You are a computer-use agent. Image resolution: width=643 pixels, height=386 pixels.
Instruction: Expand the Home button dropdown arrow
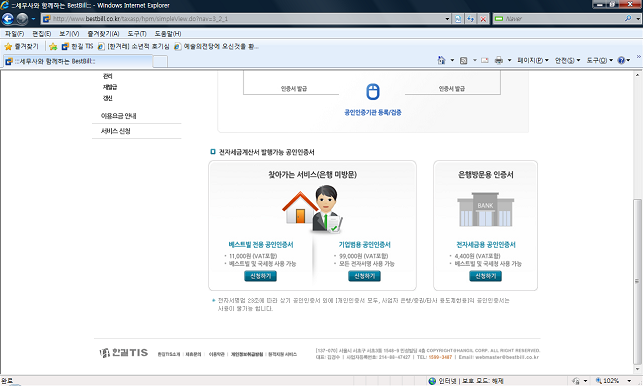[x=452, y=60]
